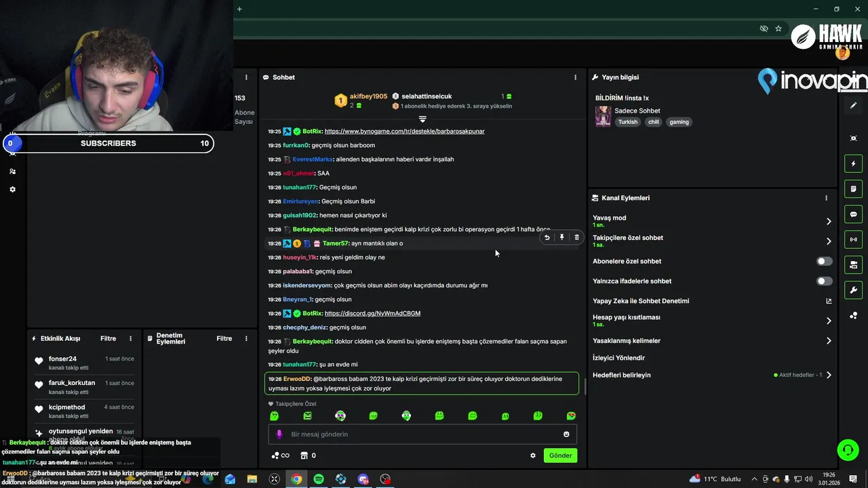Click the purple microphone icon in message box
Screen dimensions: 868x488
tap(279, 434)
